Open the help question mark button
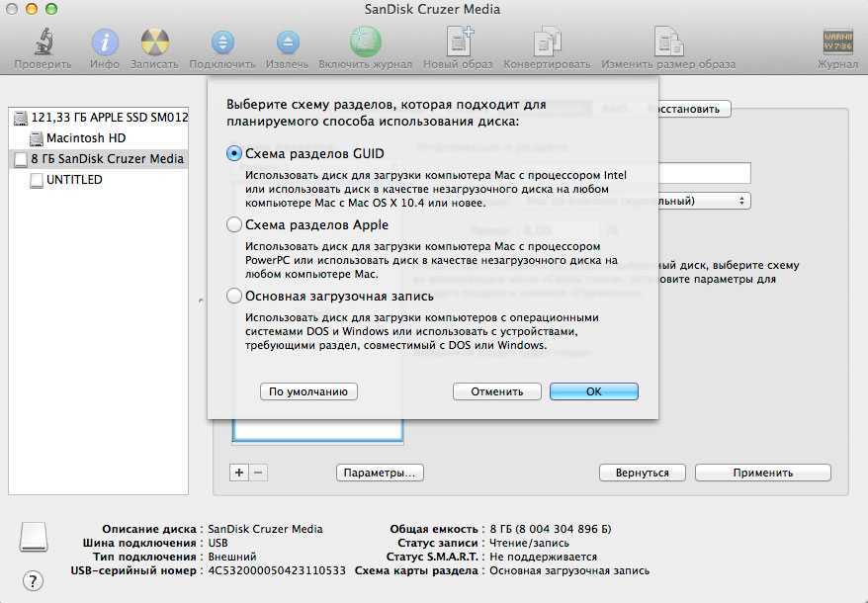868x603 pixels. click(33, 581)
